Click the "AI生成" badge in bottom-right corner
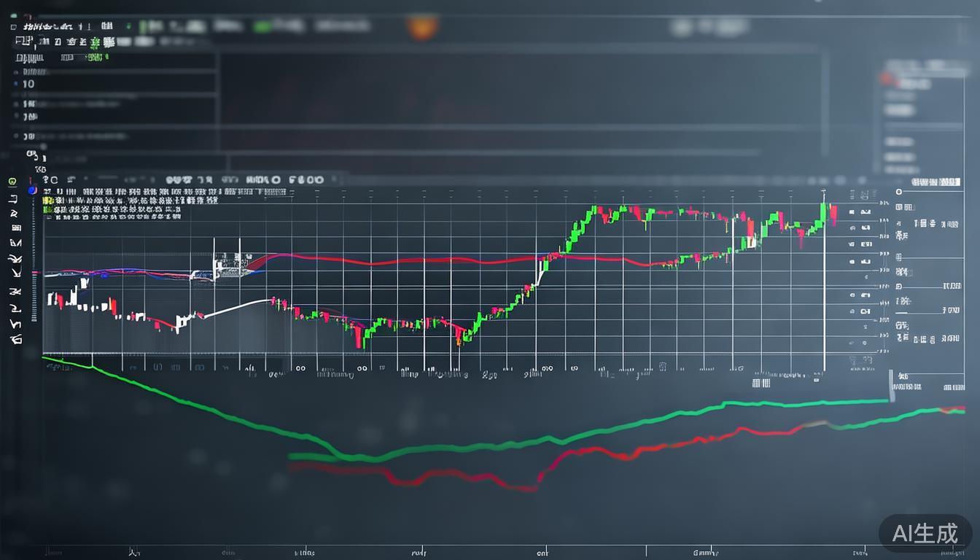The height and width of the screenshot is (560, 980). pyautogui.click(x=925, y=533)
